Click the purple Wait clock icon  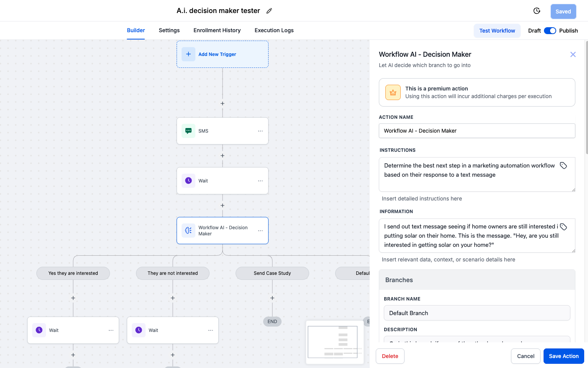(x=188, y=181)
